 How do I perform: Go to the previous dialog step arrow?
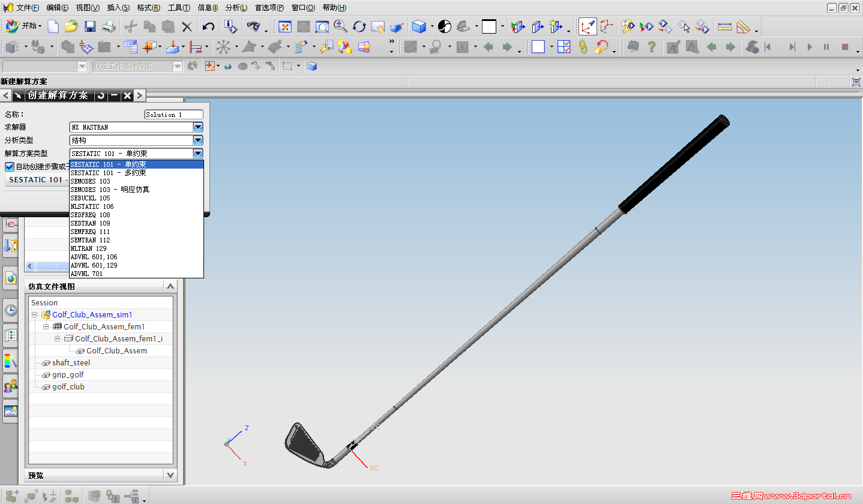tap(6, 95)
